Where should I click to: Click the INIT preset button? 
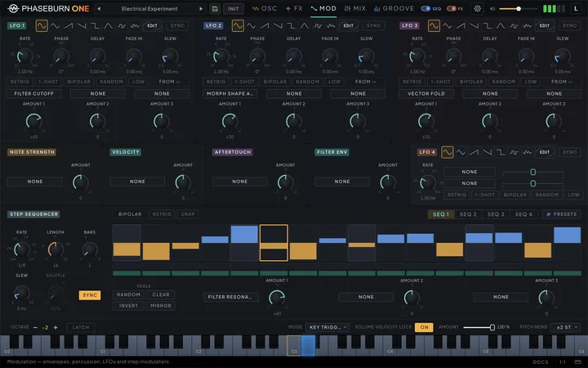coord(234,9)
